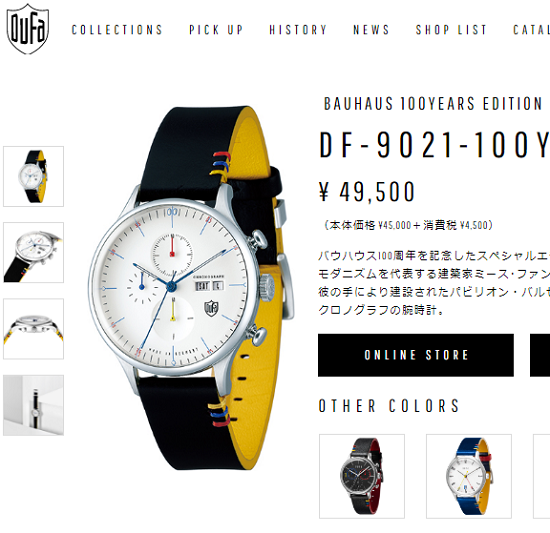Open the NEWS section
Screen dimensions: 550x533
point(371,30)
